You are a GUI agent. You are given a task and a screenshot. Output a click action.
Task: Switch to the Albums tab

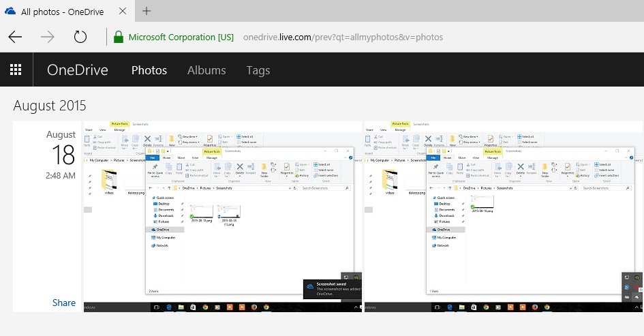[x=206, y=70]
